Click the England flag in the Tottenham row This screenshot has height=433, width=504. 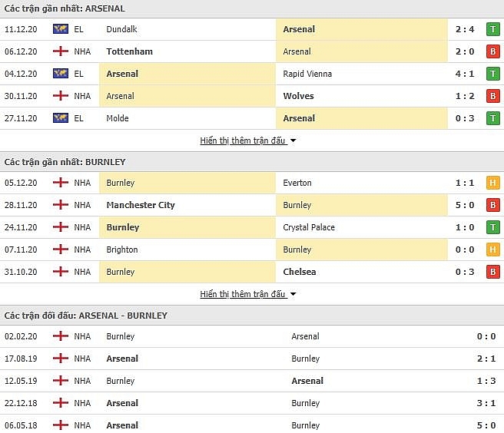coord(60,51)
